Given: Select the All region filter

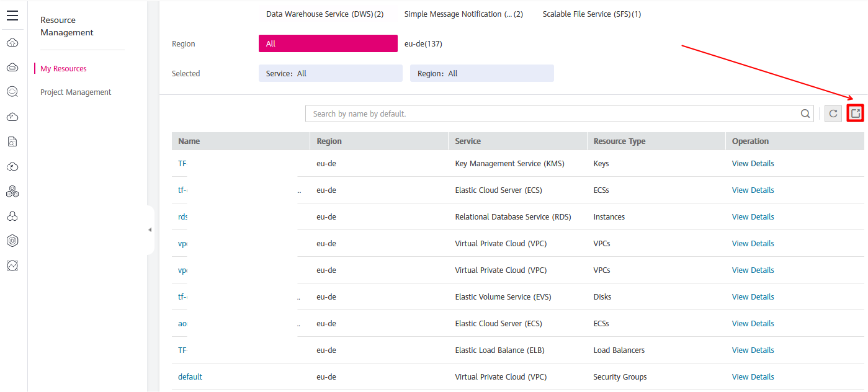Looking at the screenshot, I should click(x=328, y=43).
